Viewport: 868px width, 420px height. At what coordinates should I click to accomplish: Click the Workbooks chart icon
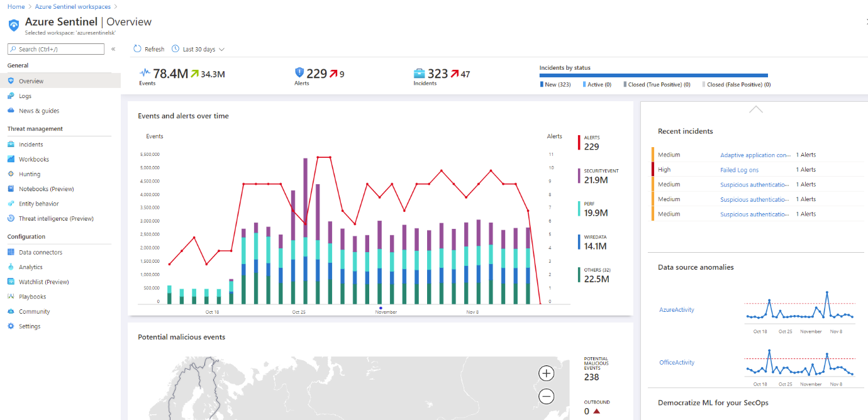(11, 159)
